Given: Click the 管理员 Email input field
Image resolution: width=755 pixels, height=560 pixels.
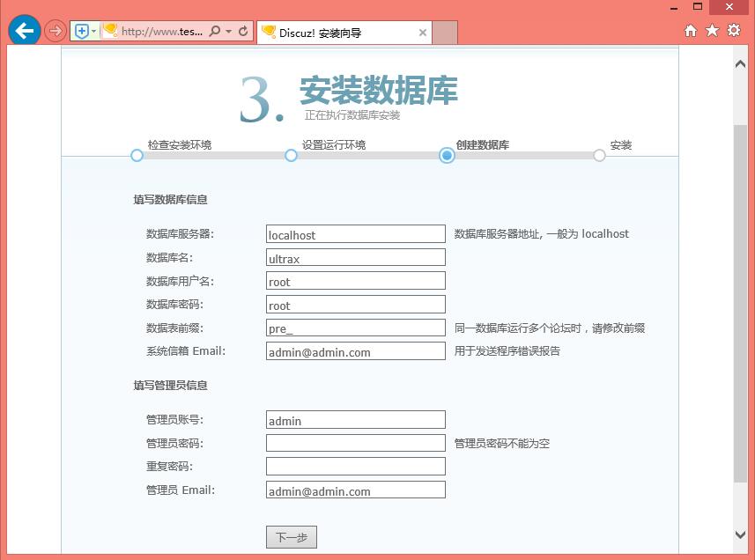Looking at the screenshot, I should pos(356,490).
